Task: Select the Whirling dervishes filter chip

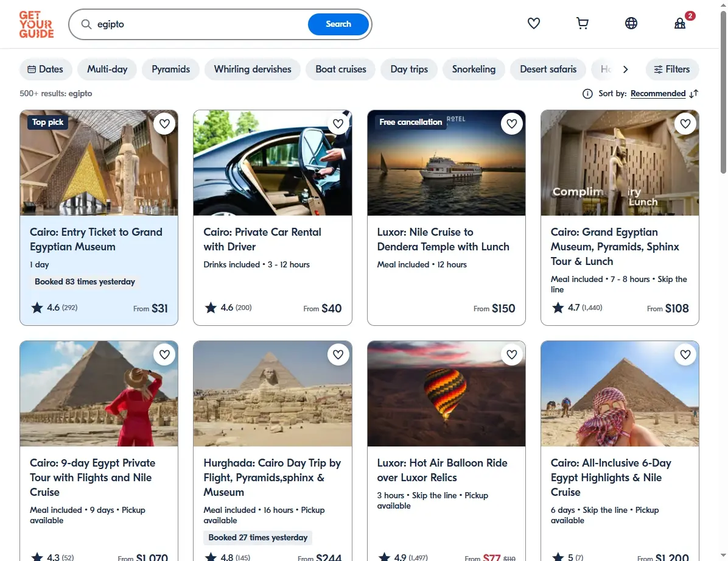Action: point(253,69)
